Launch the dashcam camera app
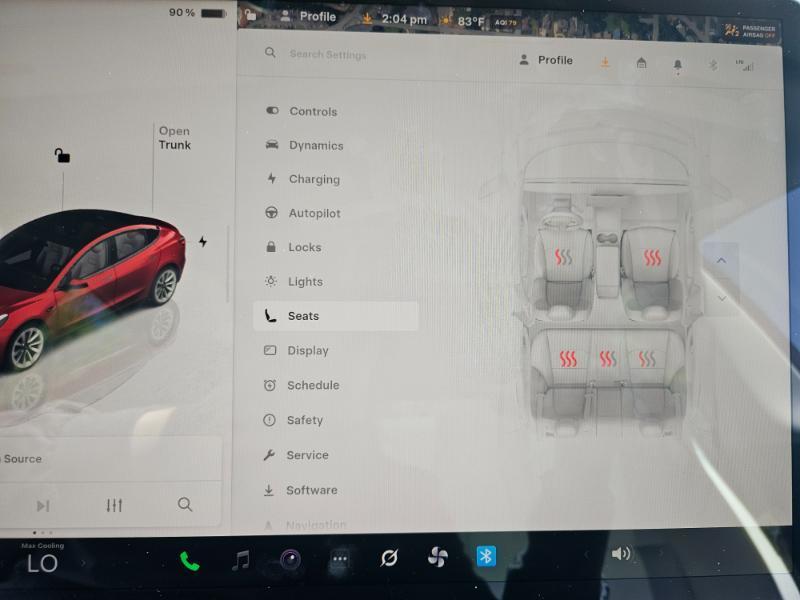This screenshot has height=600, width=800. (290, 560)
